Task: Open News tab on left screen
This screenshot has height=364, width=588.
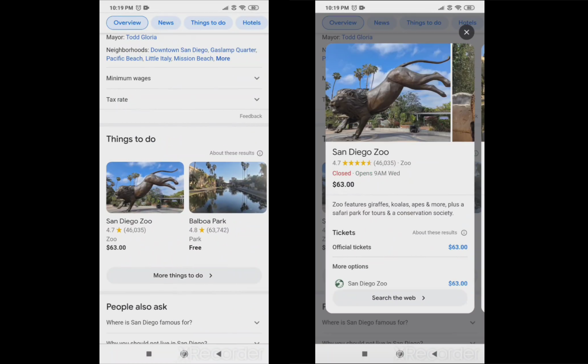Action: (x=166, y=23)
